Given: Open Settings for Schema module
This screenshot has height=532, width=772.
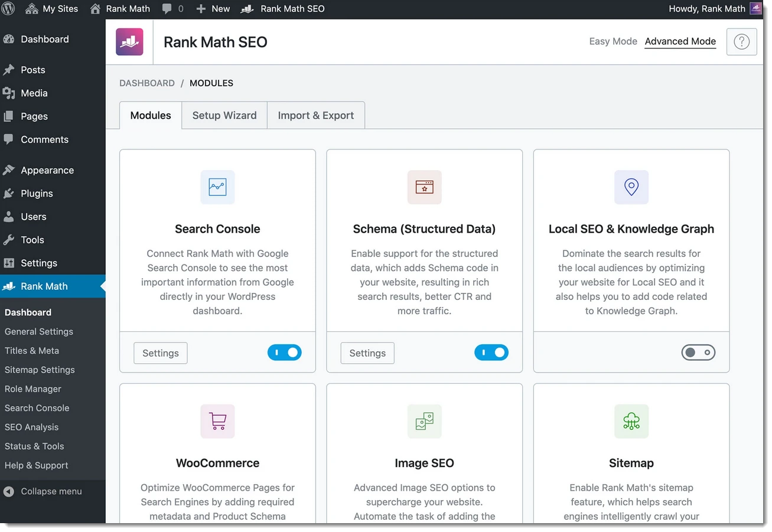Looking at the screenshot, I should coord(367,353).
